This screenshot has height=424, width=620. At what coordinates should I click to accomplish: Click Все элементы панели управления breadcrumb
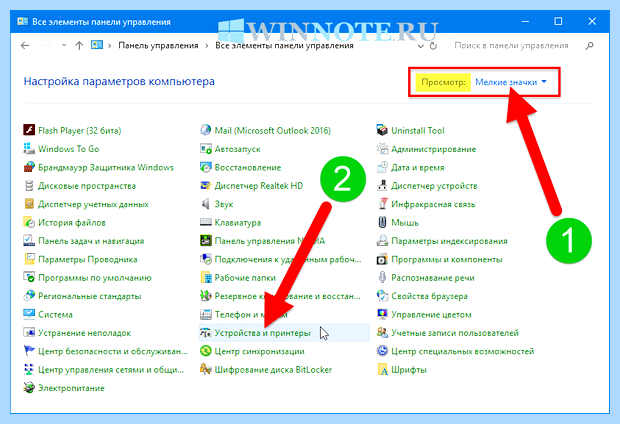click(x=284, y=45)
